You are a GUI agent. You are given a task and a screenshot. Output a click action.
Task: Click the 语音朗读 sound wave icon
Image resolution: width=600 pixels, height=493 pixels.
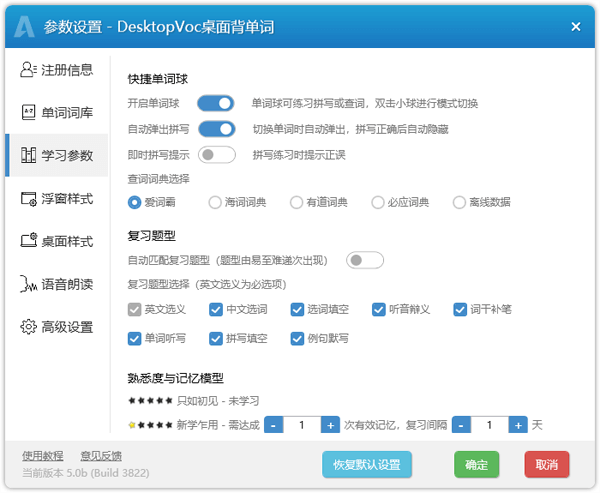pos(28,284)
